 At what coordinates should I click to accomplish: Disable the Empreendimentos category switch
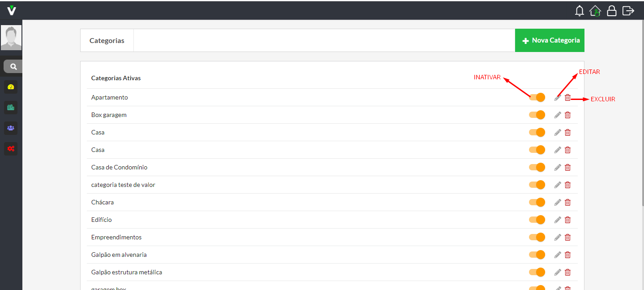(x=537, y=238)
